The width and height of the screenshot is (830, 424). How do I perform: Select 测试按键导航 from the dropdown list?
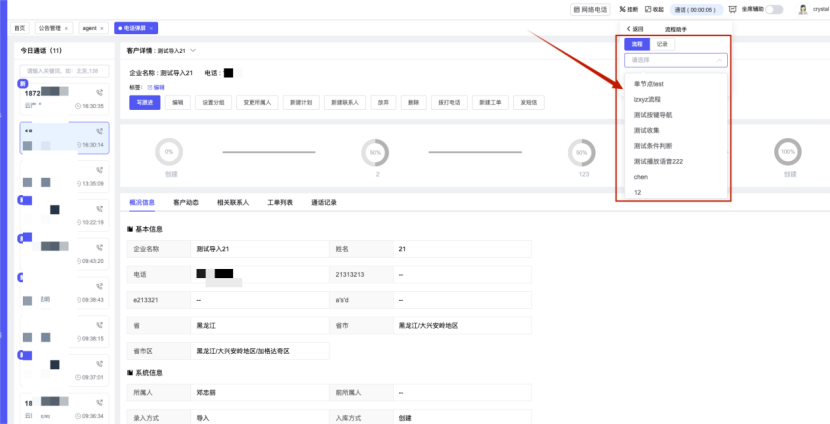pyautogui.click(x=653, y=115)
